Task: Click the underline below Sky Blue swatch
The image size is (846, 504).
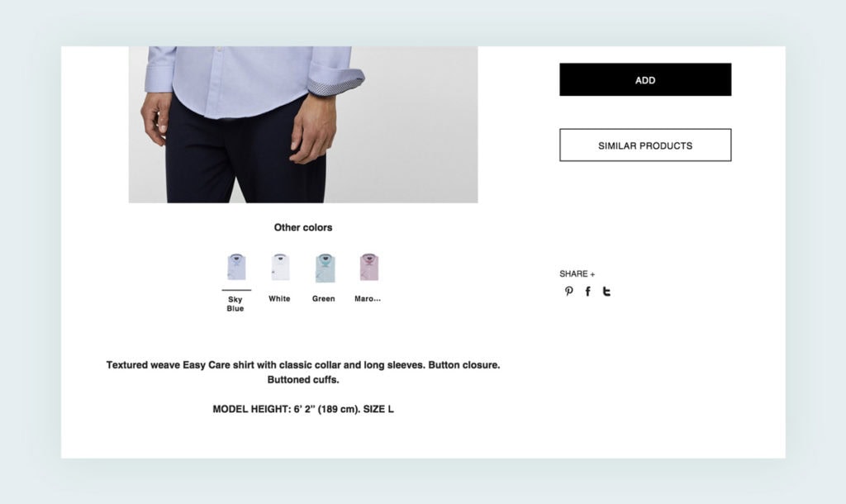Action: [236, 290]
